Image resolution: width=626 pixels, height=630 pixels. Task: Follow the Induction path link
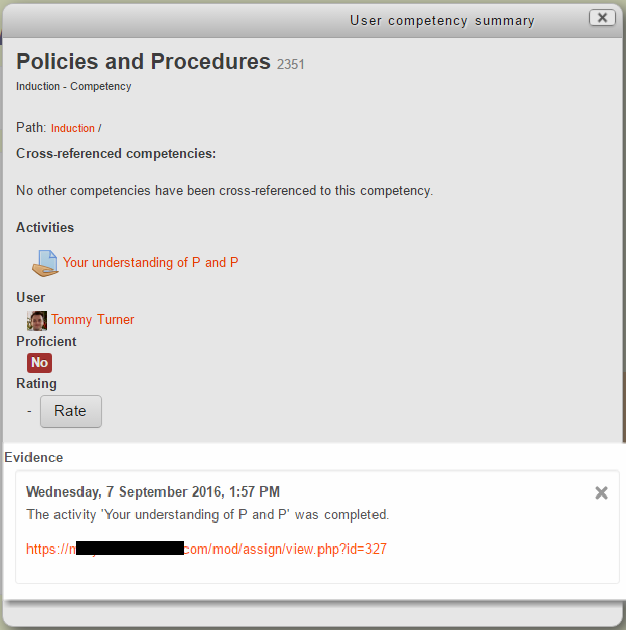(73, 128)
